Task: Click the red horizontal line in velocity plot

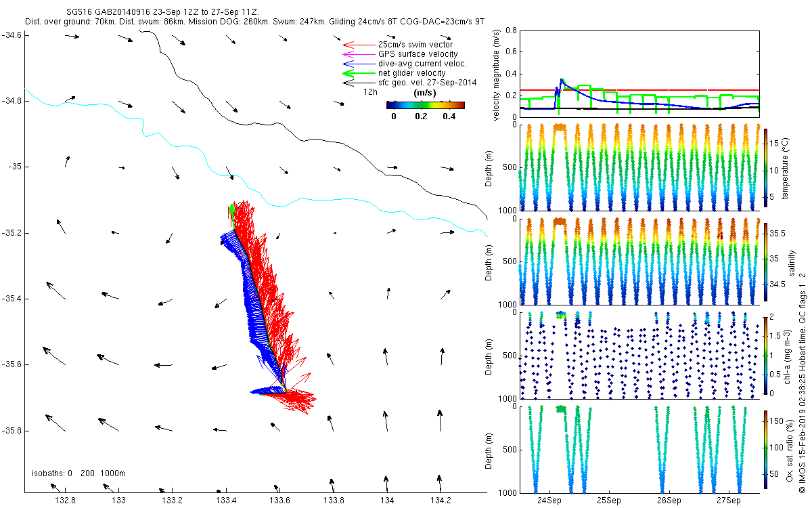Action: tap(639, 90)
